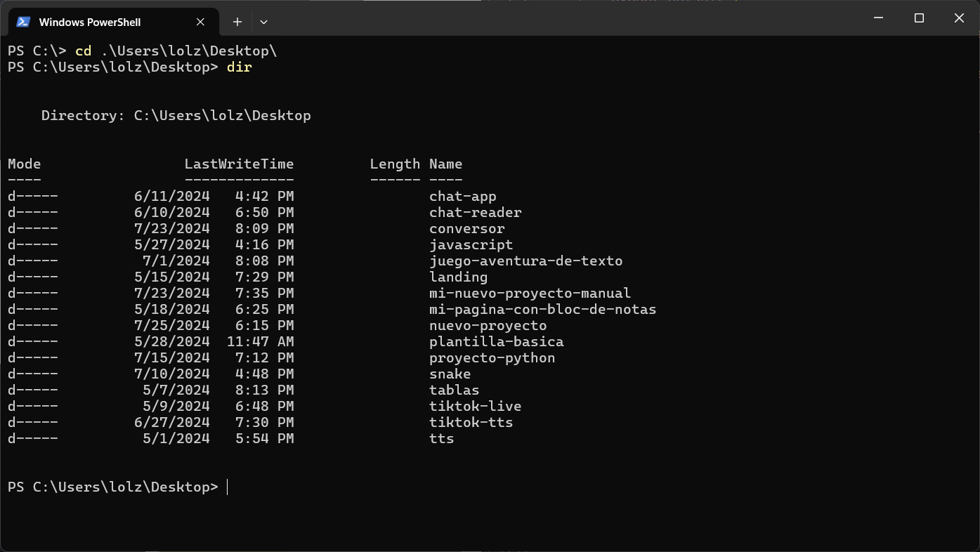Expand the new tab profile dropdown
980x552 pixels.
click(263, 22)
